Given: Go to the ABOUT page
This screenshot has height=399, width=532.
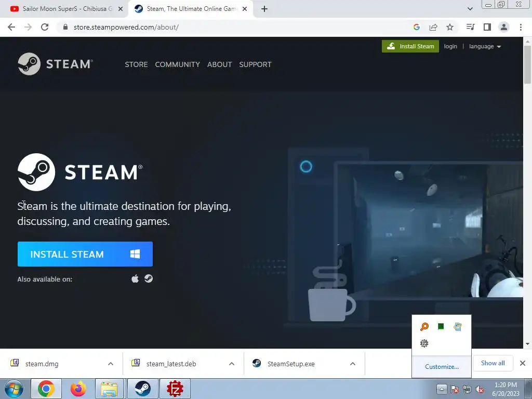Looking at the screenshot, I should pos(220,64).
